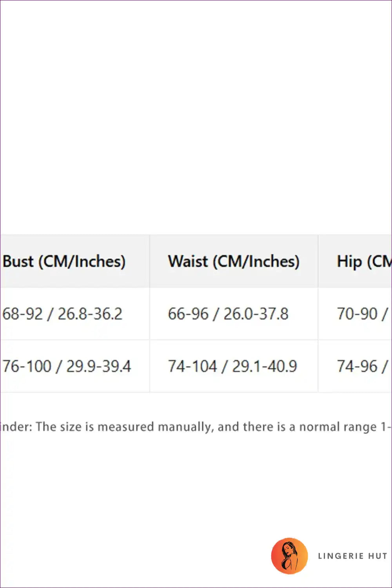The height and width of the screenshot is (588, 392).
Task: Click the word "measured" in the reminder note
Action: tap(125, 427)
